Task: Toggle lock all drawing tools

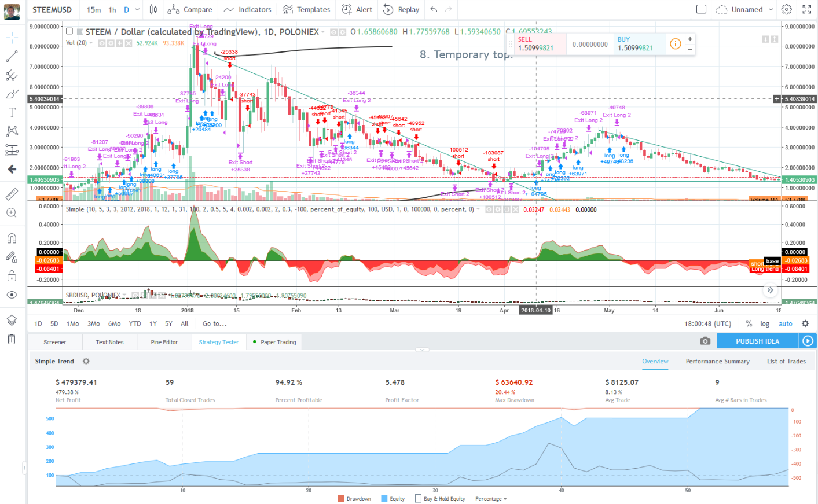Action: (12, 277)
